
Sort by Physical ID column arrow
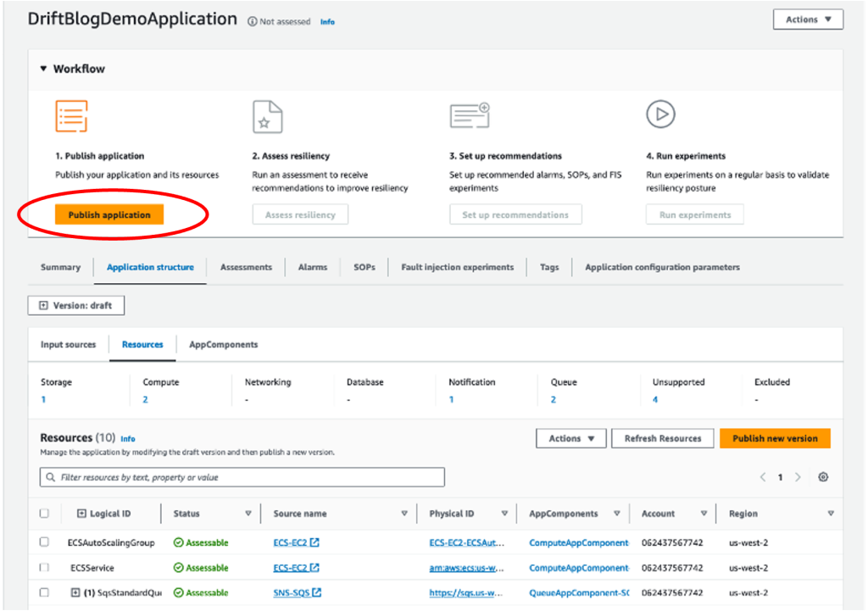pos(504,514)
